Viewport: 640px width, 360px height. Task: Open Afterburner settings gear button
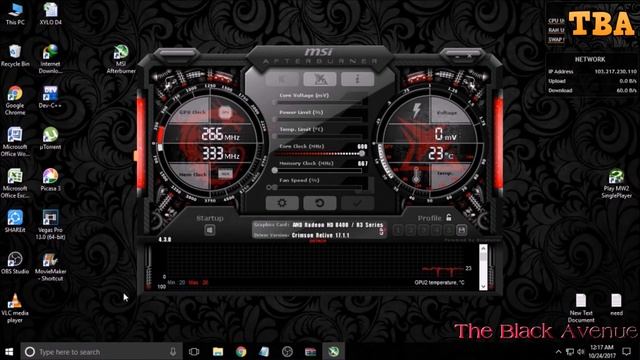click(282, 203)
